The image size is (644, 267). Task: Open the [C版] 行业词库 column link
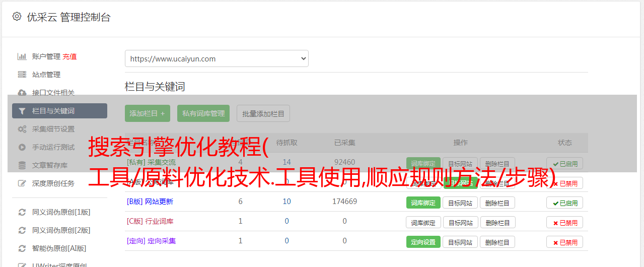(x=150, y=221)
